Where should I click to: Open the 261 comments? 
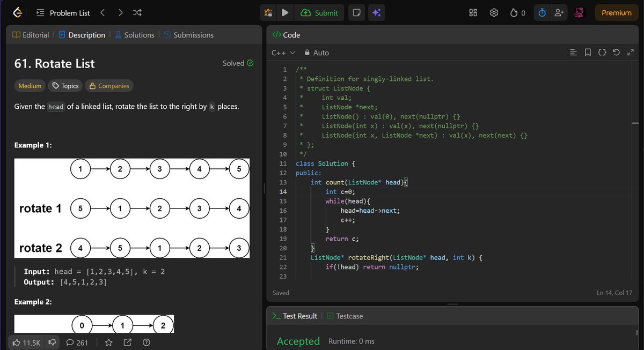tap(77, 342)
